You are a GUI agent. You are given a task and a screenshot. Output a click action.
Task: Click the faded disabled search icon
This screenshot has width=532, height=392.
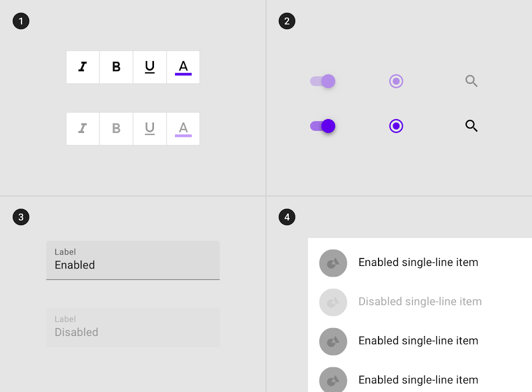471,81
